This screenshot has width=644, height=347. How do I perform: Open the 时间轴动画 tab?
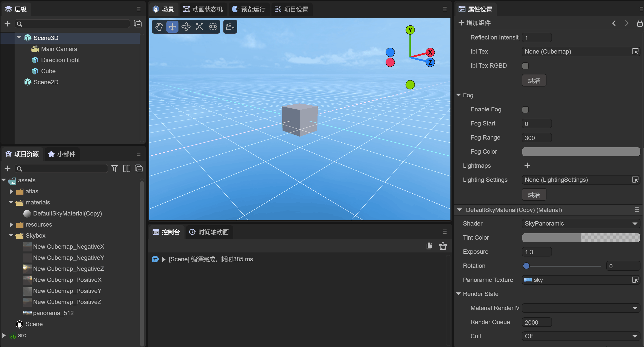coord(209,232)
